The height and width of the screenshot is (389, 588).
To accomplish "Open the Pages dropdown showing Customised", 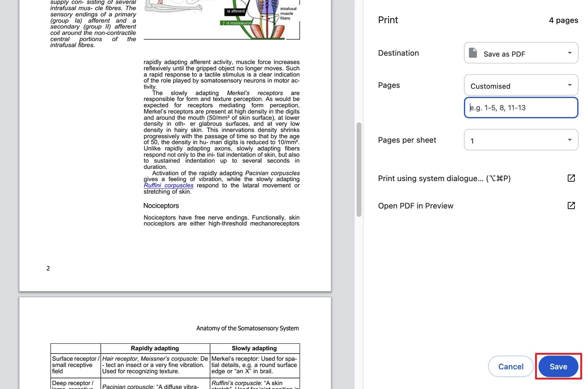I will [x=521, y=85].
